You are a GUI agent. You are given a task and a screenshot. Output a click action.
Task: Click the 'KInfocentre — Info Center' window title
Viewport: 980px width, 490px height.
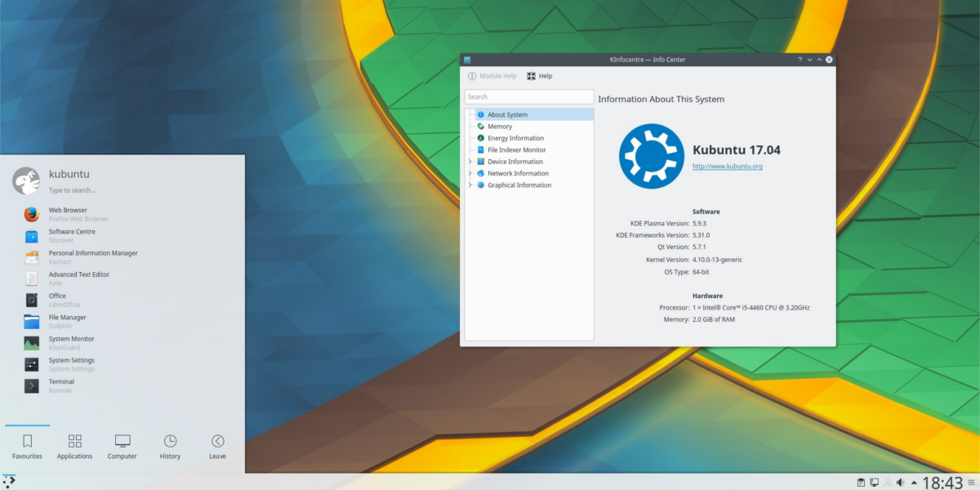pos(648,60)
